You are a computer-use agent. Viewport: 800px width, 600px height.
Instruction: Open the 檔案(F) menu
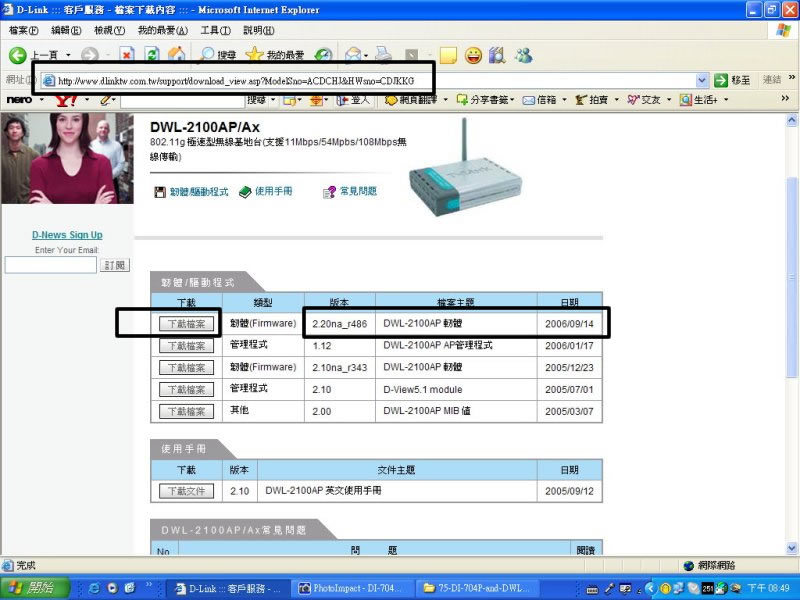[23, 31]
